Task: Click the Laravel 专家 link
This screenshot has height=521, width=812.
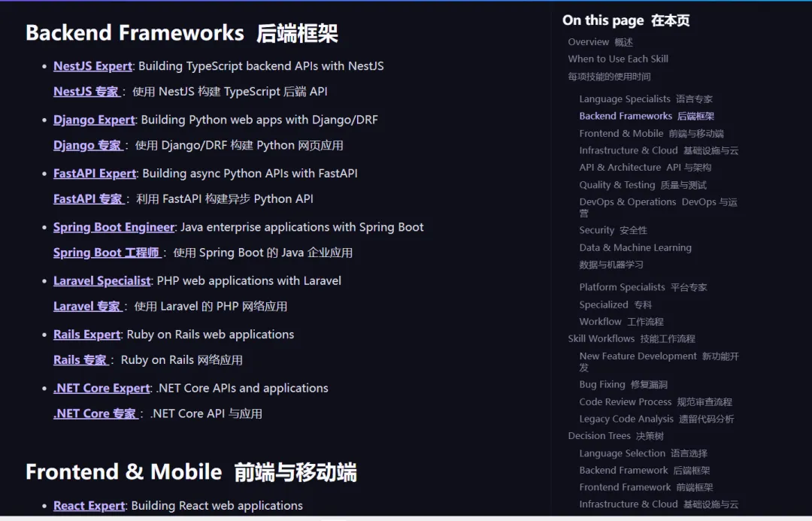Action: pos(87,307)
